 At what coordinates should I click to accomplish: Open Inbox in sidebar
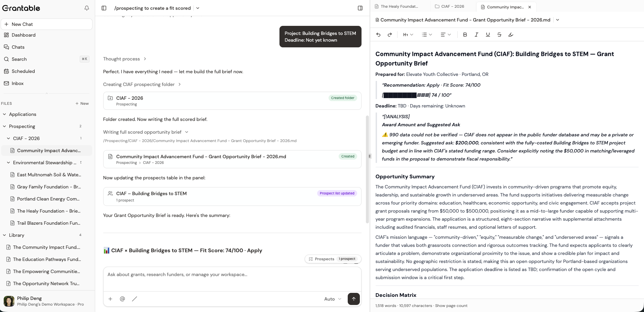pos(47,83)
